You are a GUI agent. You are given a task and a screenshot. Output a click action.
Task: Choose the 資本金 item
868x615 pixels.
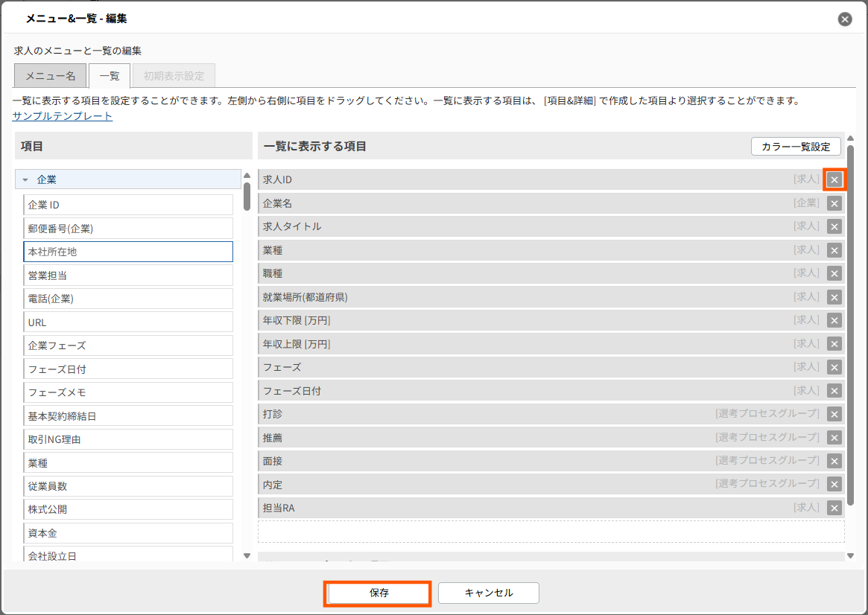[x=128, y=533]
